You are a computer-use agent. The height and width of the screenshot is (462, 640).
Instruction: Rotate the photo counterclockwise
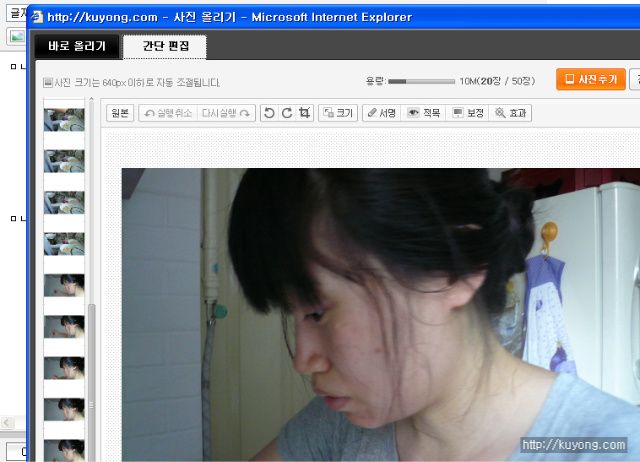click(x=269, y=113)
